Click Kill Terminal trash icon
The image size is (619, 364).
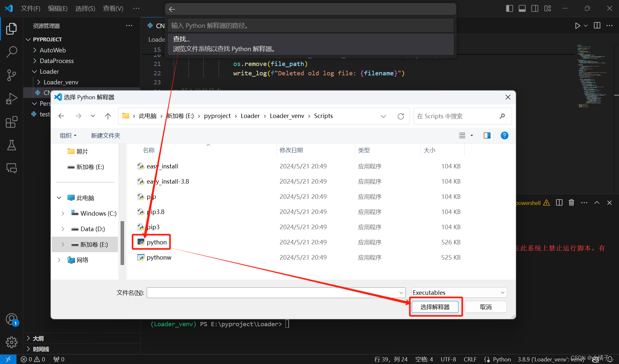pyautogui.click(x=571, y=203)
